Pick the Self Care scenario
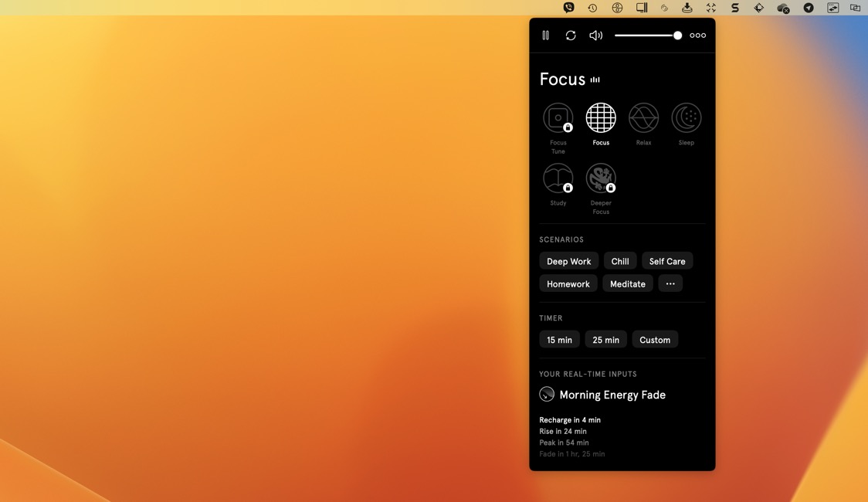Viewport: 868px width, 502px height. (667, 261)
